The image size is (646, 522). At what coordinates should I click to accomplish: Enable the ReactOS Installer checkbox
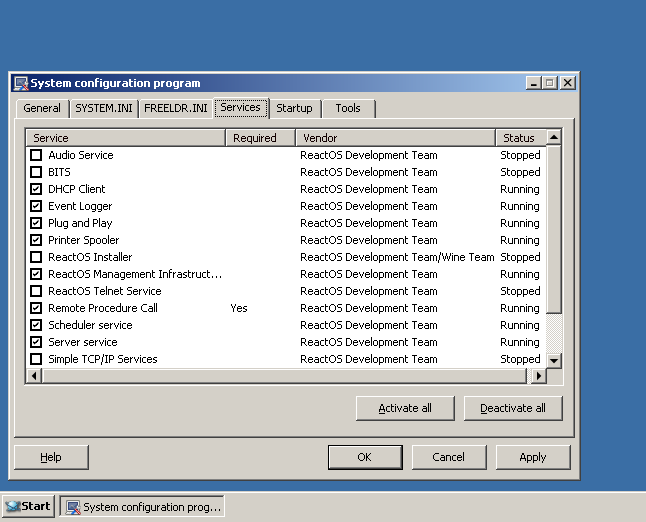click(36, 257)
